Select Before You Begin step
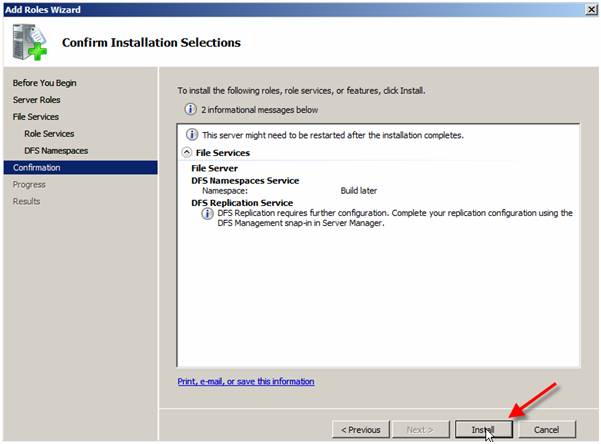601x444 pixels. point(44,83)
